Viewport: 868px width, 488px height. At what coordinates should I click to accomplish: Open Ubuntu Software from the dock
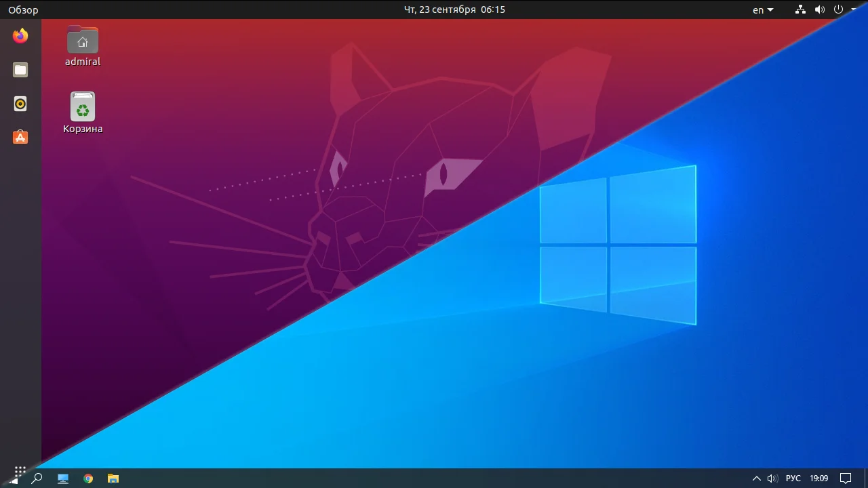click(20, 137)
